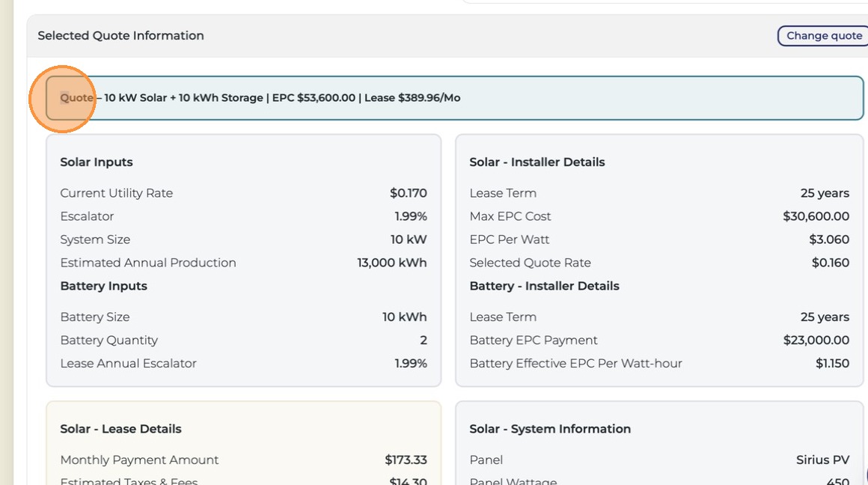Click the Battery Inputs heading
This screenshot has height=485, width=868.
(x=103, y=286)
